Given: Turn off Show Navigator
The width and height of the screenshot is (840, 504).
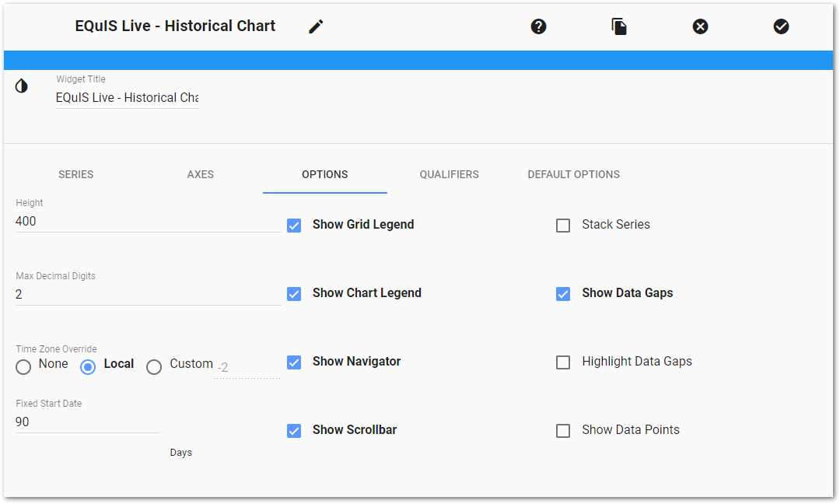Looking at the screenshot, I should pos(294,362).
